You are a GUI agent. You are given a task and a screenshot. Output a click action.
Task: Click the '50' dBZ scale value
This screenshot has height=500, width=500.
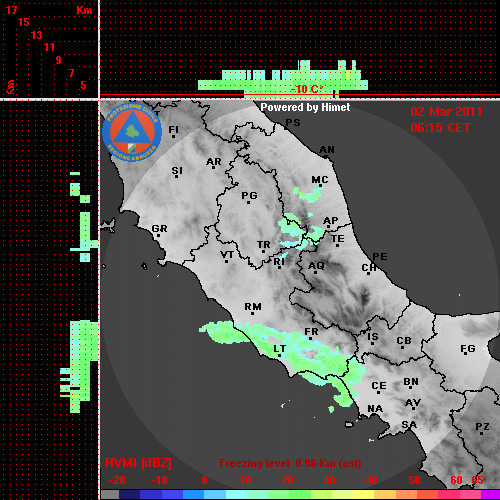[414, 480]
